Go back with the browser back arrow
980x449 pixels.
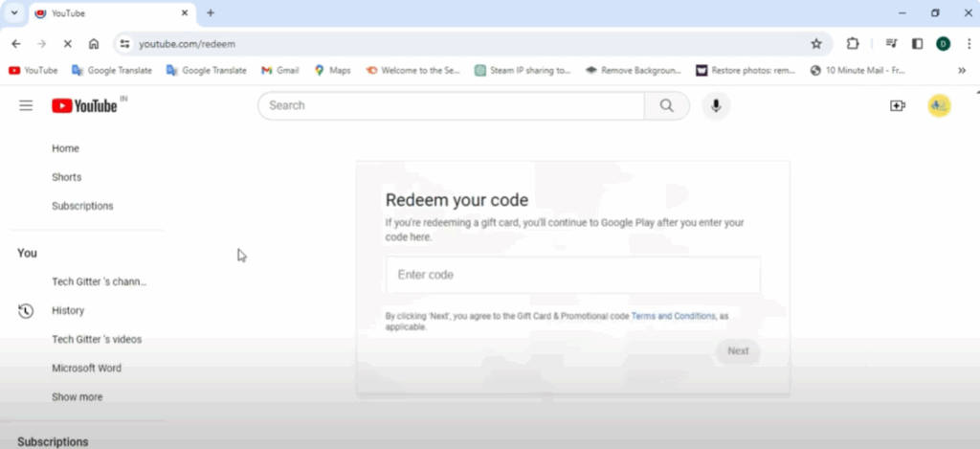point(16,44)
